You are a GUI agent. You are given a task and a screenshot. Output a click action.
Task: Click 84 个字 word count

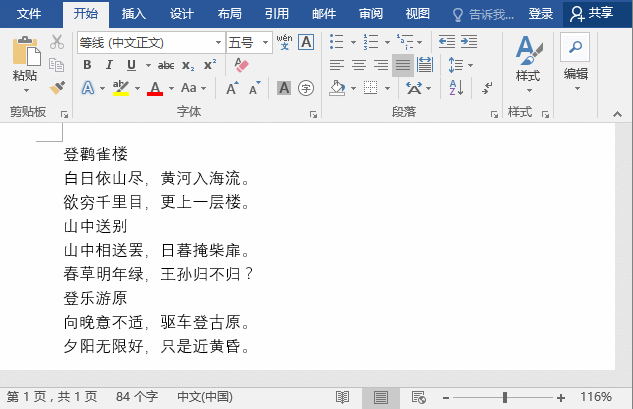pyautogui.click(x=137, y=397)
